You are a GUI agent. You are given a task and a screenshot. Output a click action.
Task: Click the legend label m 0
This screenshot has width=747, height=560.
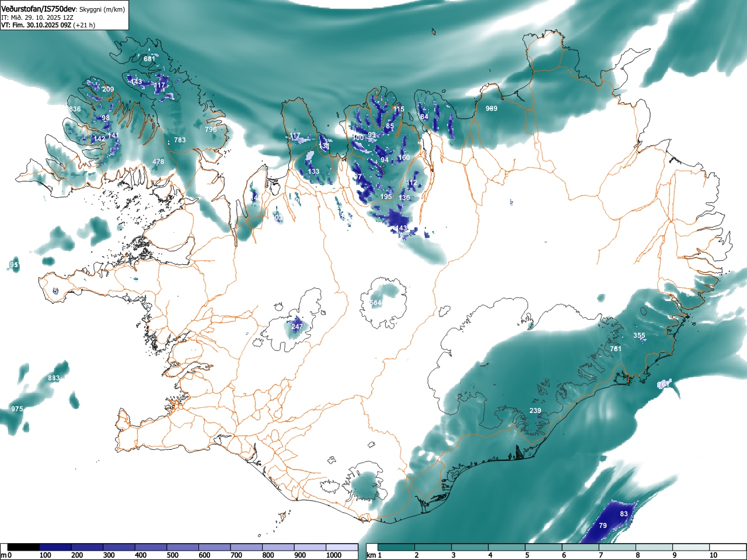(x=6, y=555)
